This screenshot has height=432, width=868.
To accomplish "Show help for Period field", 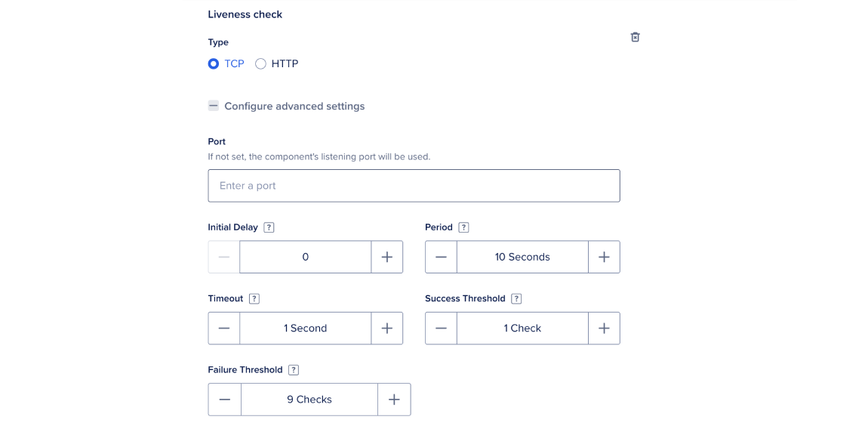I will [463, 227].
